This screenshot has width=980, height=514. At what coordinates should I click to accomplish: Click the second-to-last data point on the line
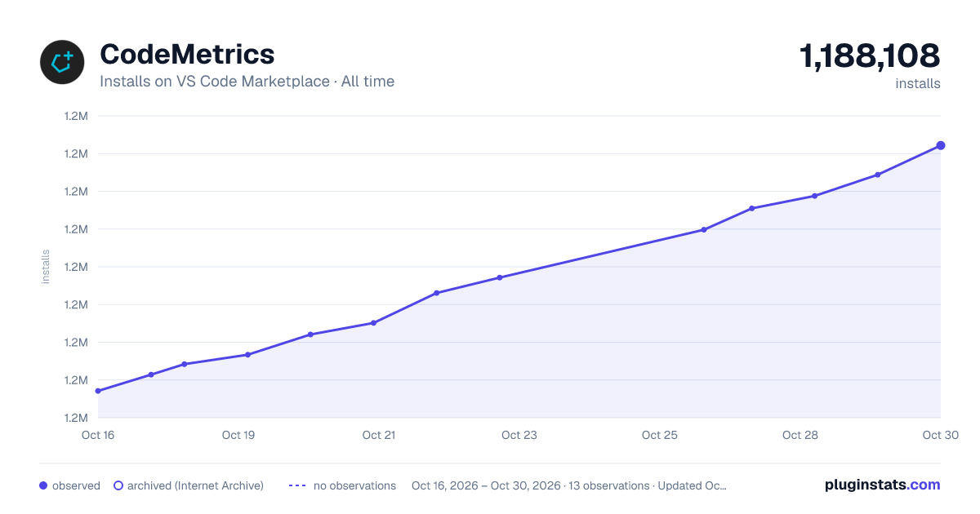[878, 175]
